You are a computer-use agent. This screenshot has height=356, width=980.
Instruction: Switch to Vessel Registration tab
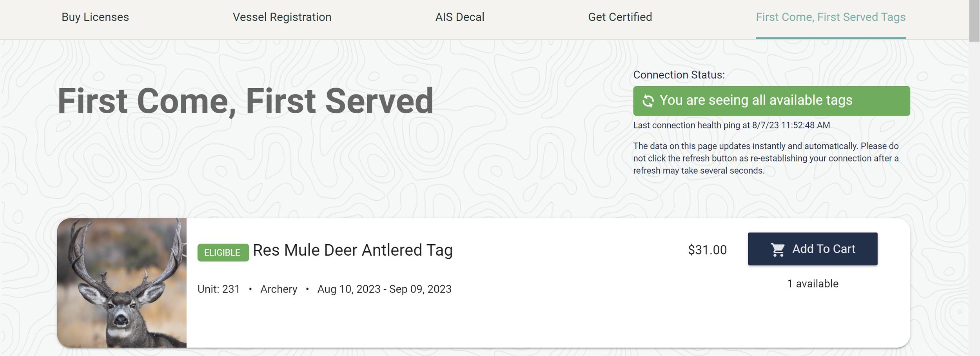(282, 17)
